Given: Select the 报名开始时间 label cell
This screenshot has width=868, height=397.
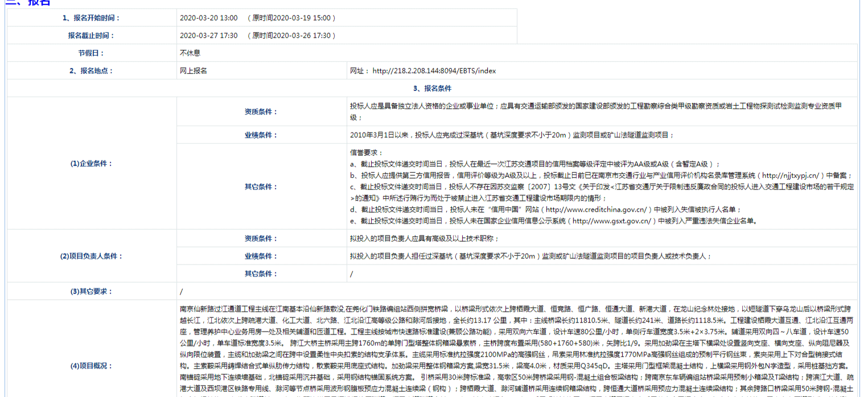Looking at the screenshot, I should coord(91,18).
